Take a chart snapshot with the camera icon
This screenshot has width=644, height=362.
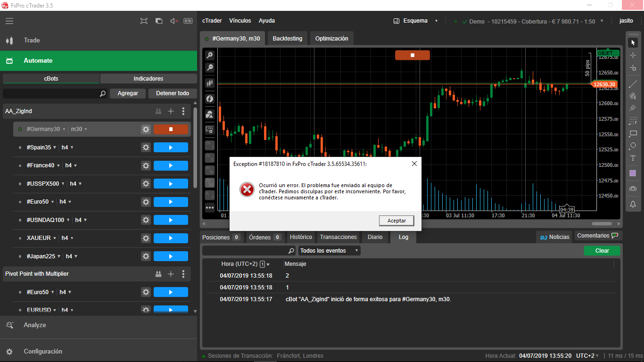(633, 189)
